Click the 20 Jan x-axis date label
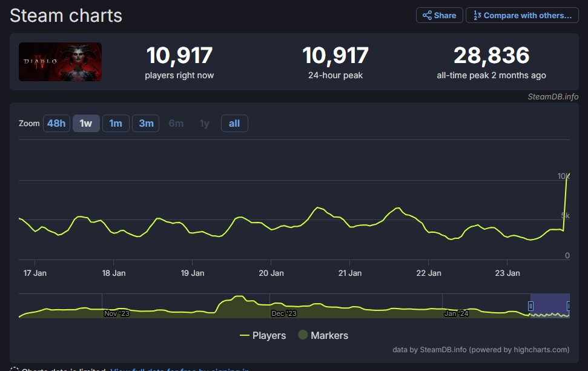Screen dimensions: 588x371 tap(271, 273)
